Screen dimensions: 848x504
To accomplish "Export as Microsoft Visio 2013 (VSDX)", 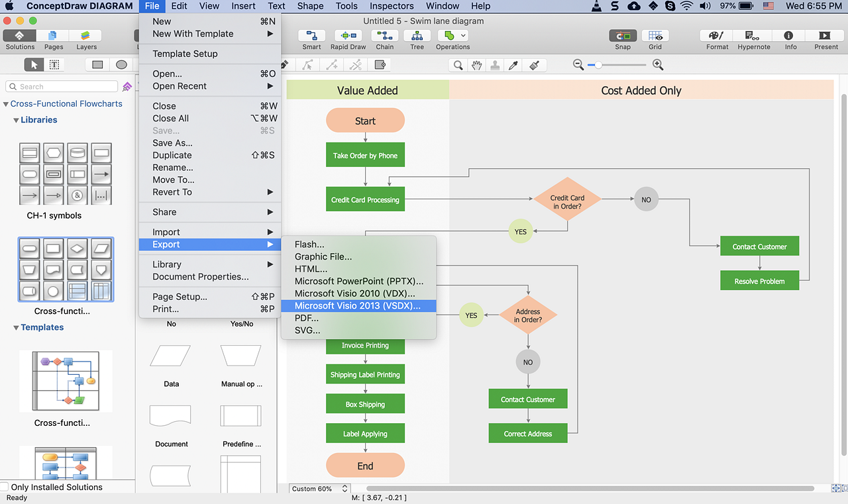I will (x=358, y=305).
